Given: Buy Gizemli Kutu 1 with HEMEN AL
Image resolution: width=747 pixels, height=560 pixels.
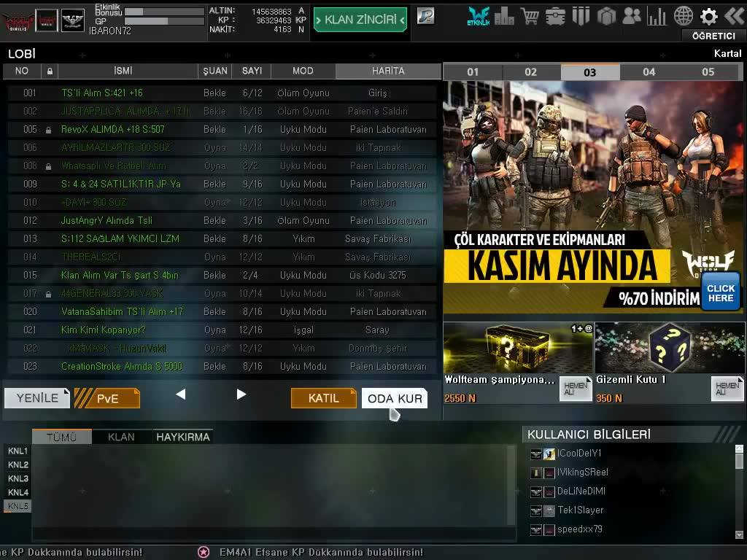Looking at the screenshot, I should coord(727,389).
